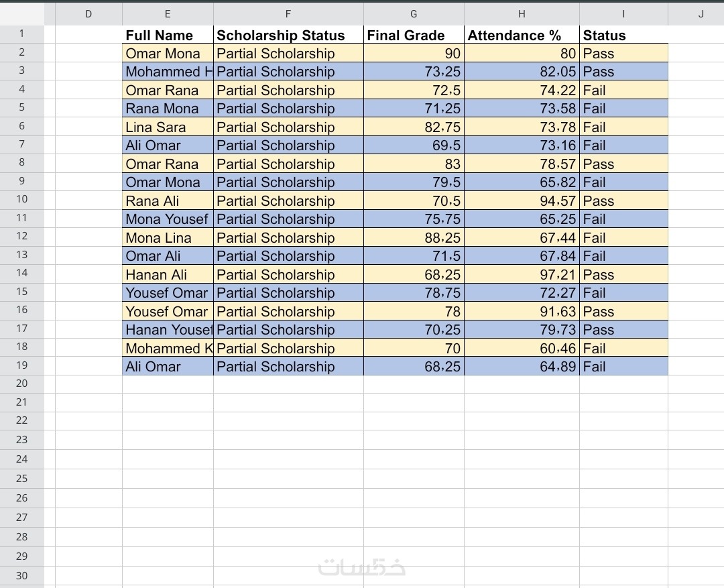Image resolution: width=724 pixels, height=588 pixels.
Task: Click the attendance cell showing 60,46
Action: click(x=522, y=349)
